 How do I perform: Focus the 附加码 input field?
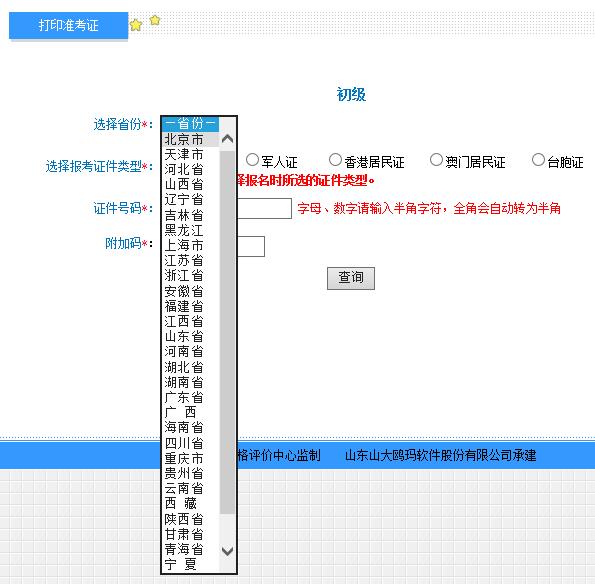[250, 246]
